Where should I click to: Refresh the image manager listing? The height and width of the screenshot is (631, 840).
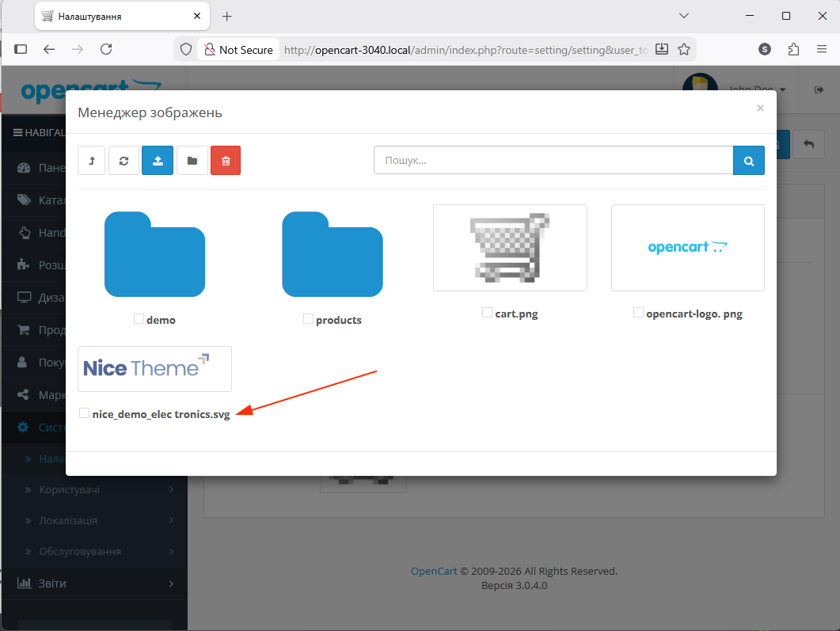124,160
